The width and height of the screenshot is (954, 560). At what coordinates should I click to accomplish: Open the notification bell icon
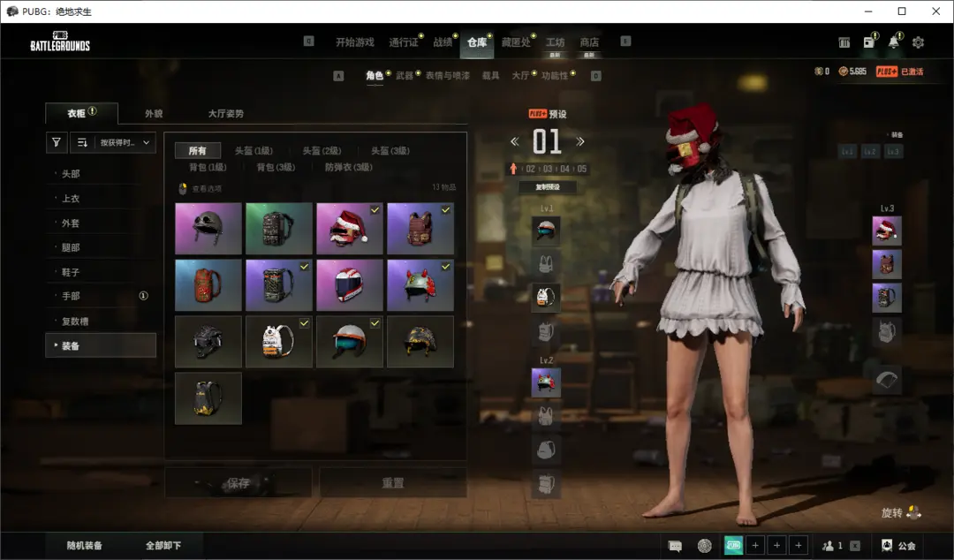tap(893, 42)
